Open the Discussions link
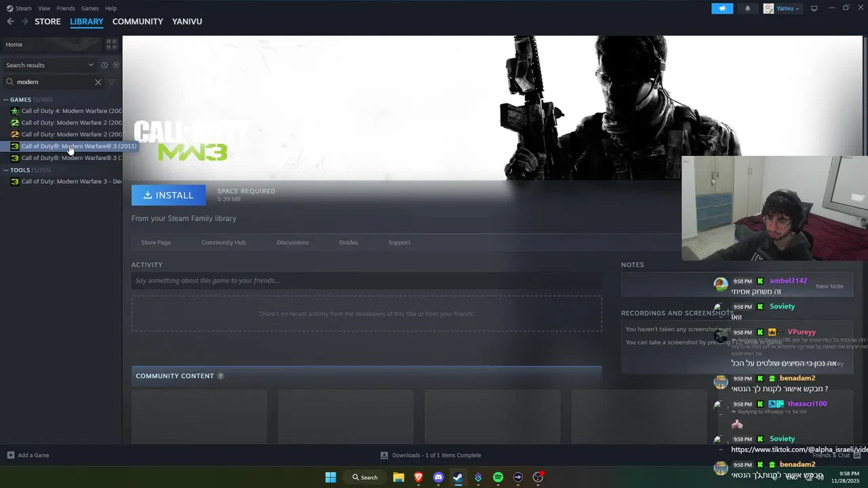This screenshot has height=488, width=868. click(x=293, y=243)
